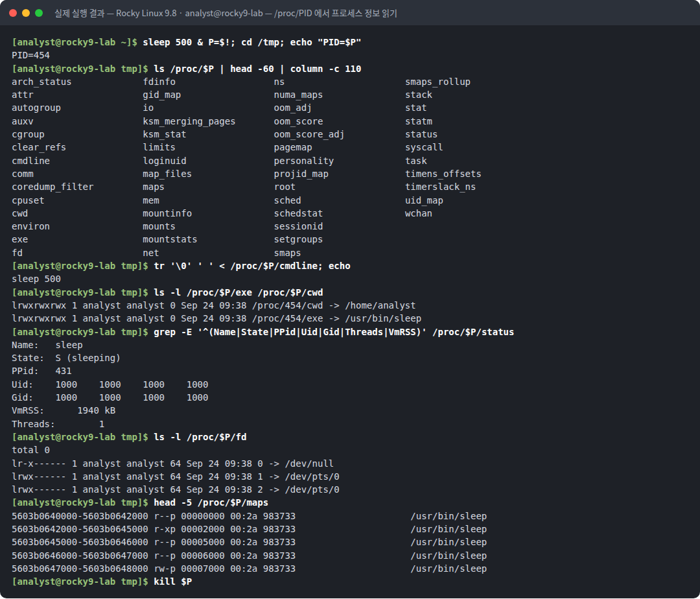Select 'numa_maps' entry in the listing

tap(298, 95)
